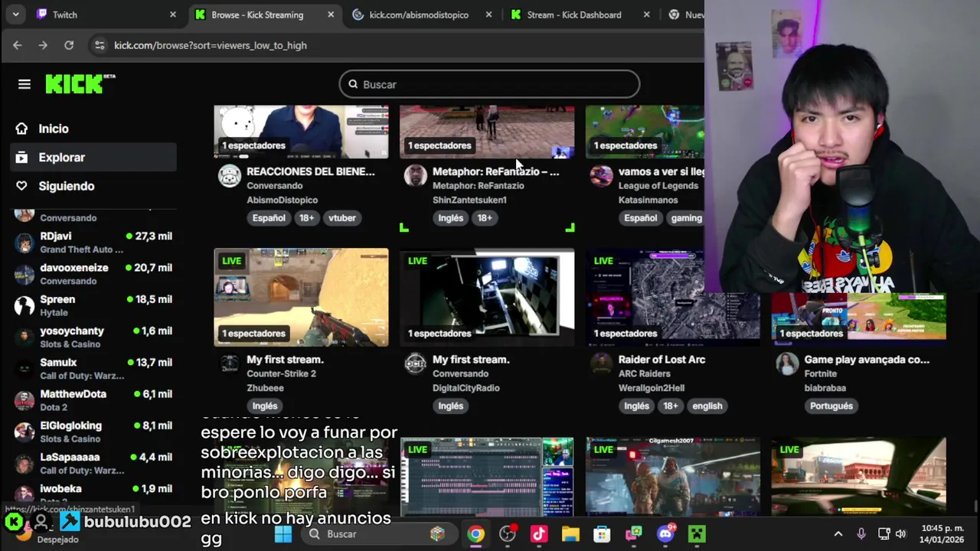Open the hamburger sidebar menu
Viewport: 980px width, 551px height.
[24, 84]
